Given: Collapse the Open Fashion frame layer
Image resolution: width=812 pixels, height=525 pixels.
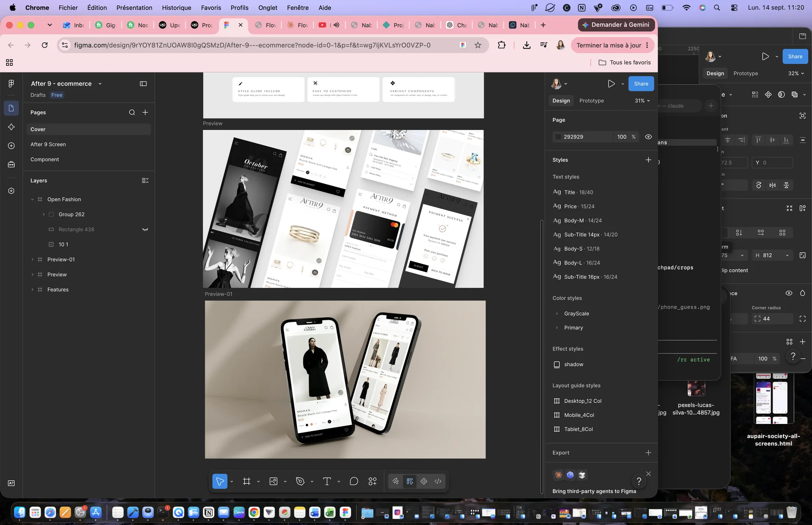Looking at the screenshot, I should point(32,199).
